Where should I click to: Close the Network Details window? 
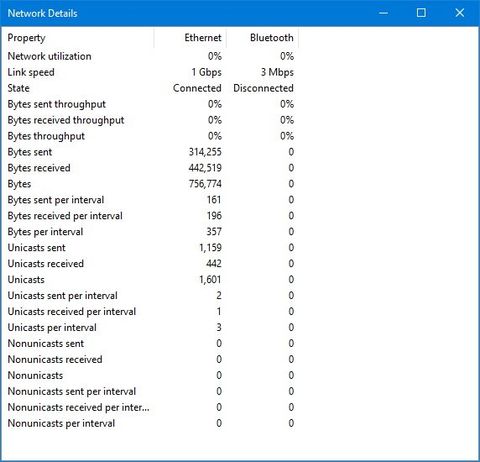(460, 13)
